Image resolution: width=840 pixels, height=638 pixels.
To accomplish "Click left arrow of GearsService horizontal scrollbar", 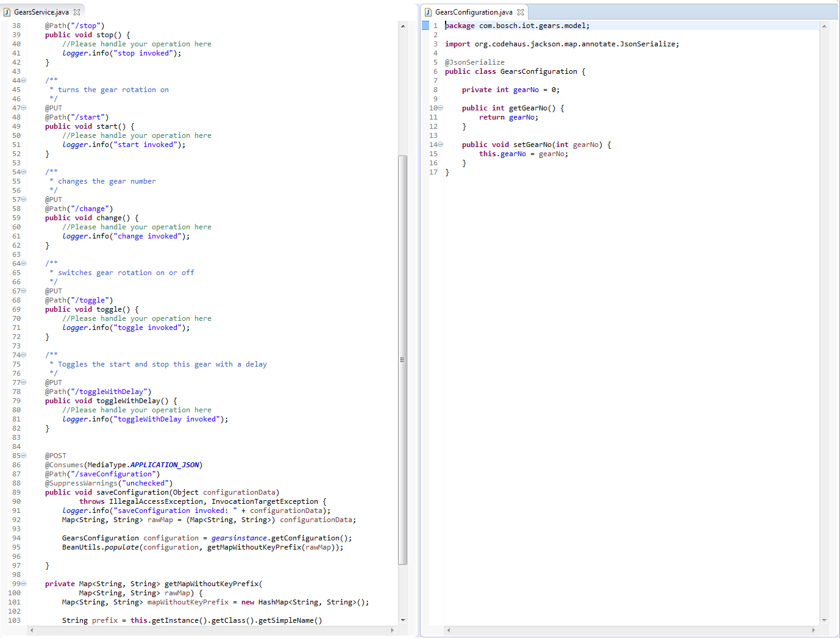I will 32,630.
